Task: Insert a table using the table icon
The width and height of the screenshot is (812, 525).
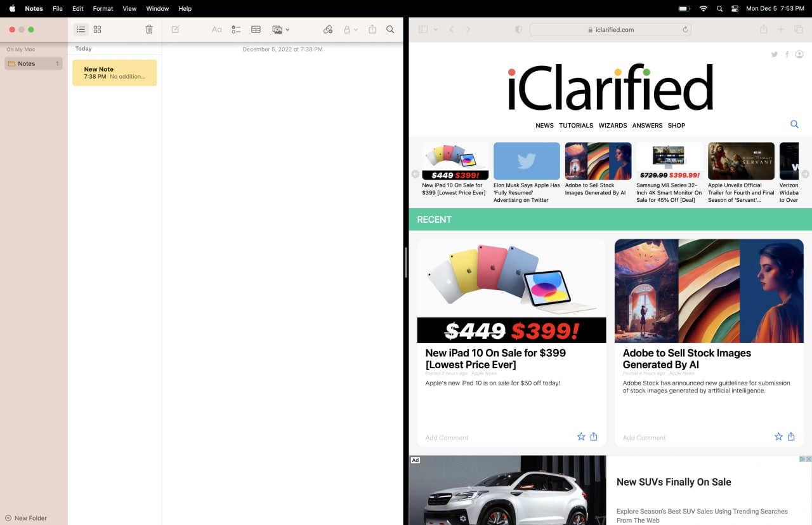Action: coord(256,29)
